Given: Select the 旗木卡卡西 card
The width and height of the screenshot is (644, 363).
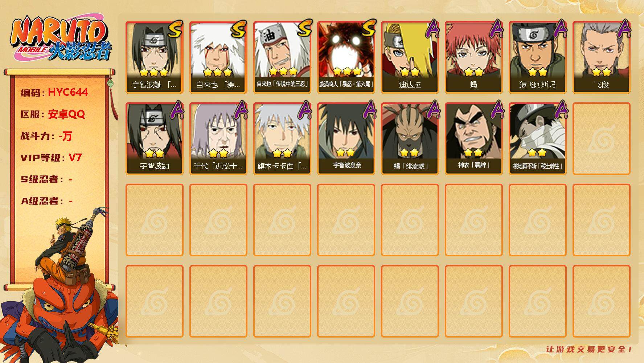Looking at the screenshot, I should pyautogui.click(x=282, y=139).
